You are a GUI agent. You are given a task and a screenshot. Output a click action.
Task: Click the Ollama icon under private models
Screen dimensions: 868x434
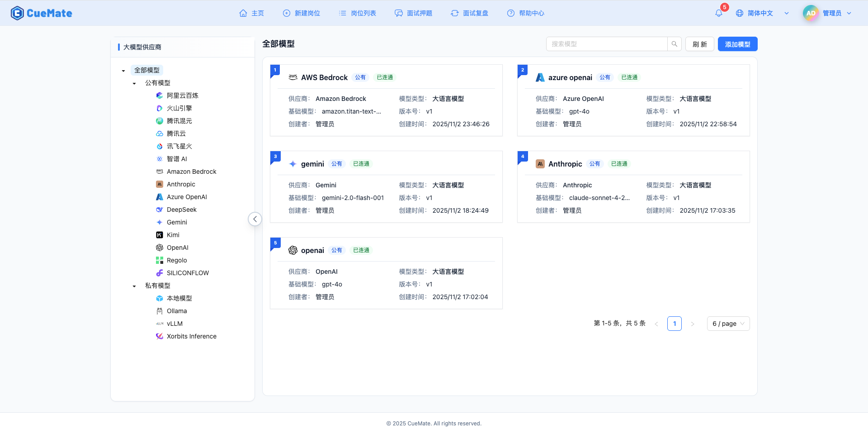(x=159, y=311)
